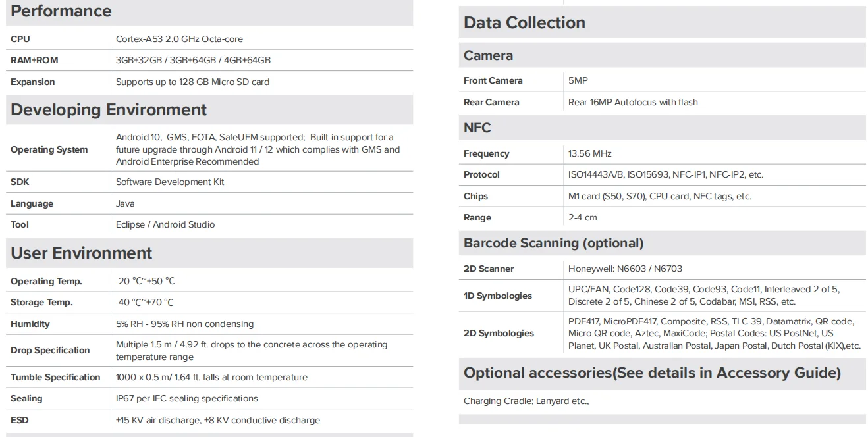The height and width of the screenshot is (437, 868).
Task: Click the Performance section header
Action: pos(60,11)
